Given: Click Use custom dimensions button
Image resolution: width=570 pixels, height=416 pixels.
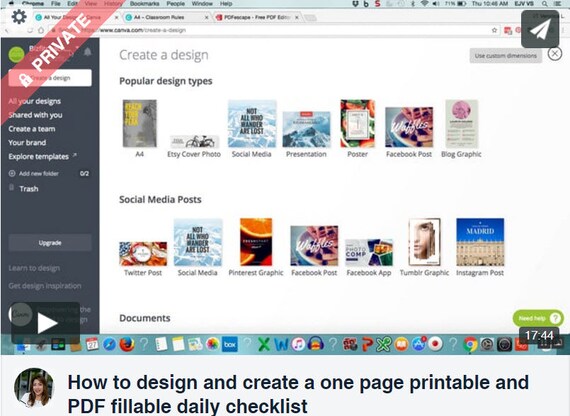Looking at the screenshot, I should [x=506, y=56].
